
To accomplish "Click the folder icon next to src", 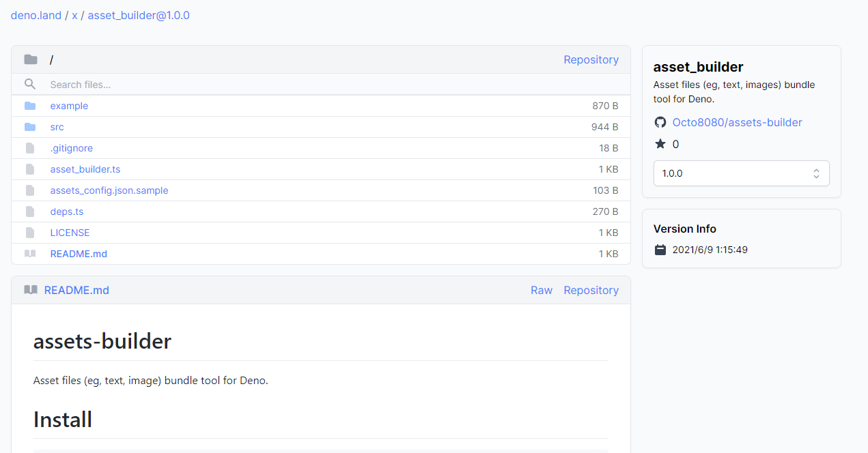I will pos(30,127).
